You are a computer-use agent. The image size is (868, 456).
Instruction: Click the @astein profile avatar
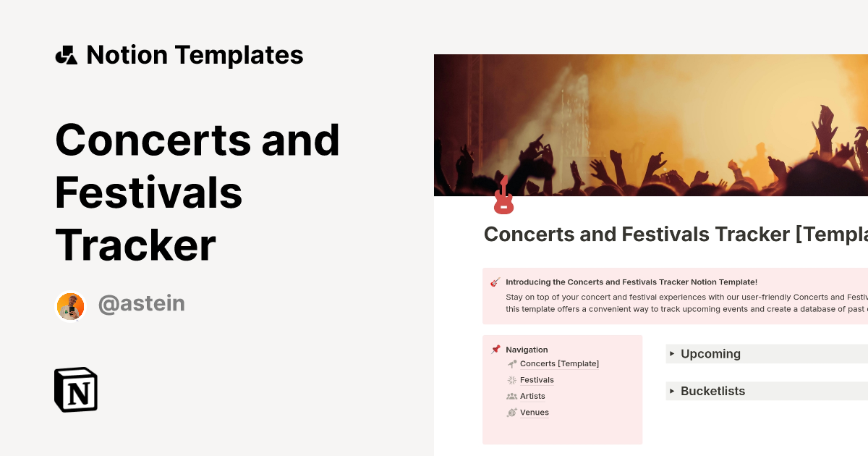pyautogui.click(x=70, y=305)
